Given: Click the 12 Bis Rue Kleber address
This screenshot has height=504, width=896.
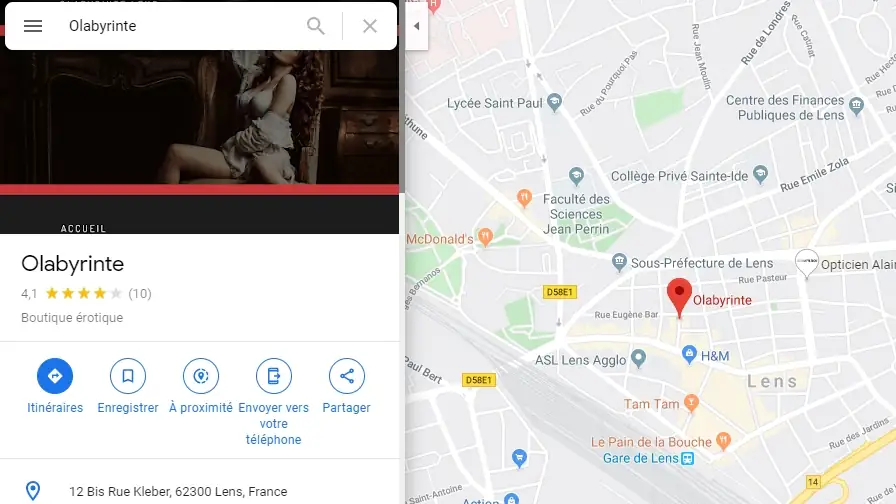Looking at the screenshot, I should [x=178, y=491].
